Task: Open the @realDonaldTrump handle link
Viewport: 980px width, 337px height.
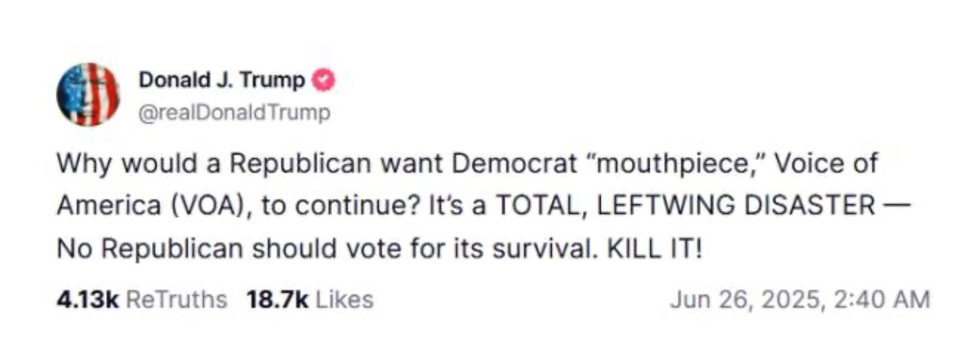Action: click(x=234, y=113)
